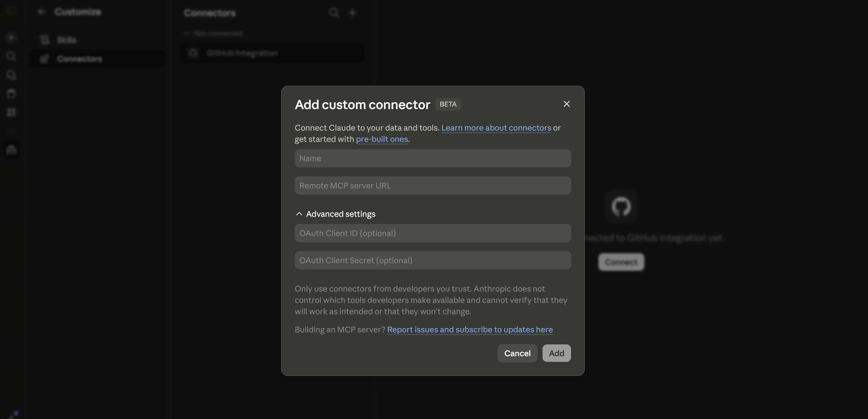Screen dimensions: 868x419
Task: Click the Connectors icon in sidebar
Action: coord(44,59)
